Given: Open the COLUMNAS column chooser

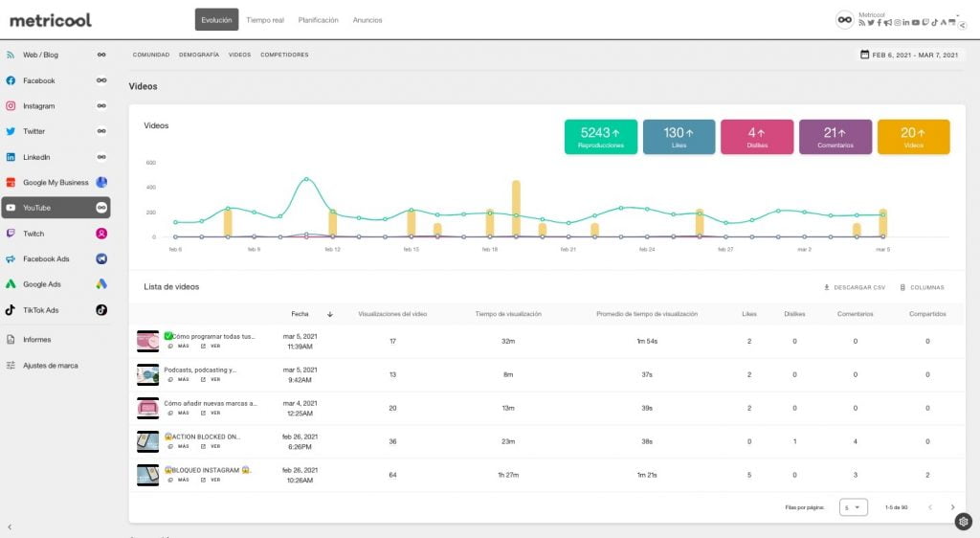Looking at the screenshot, I should 922,287.
